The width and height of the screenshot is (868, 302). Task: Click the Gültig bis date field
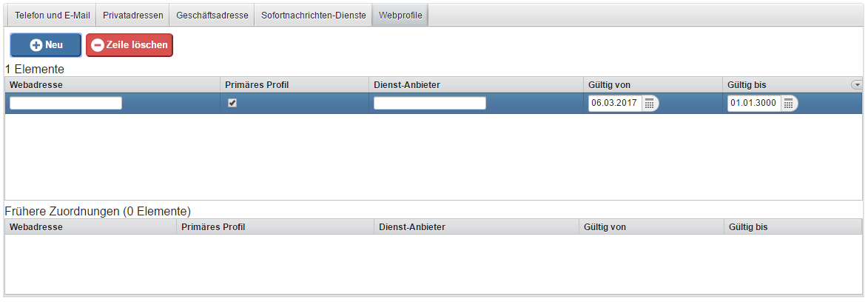(755, 104)
